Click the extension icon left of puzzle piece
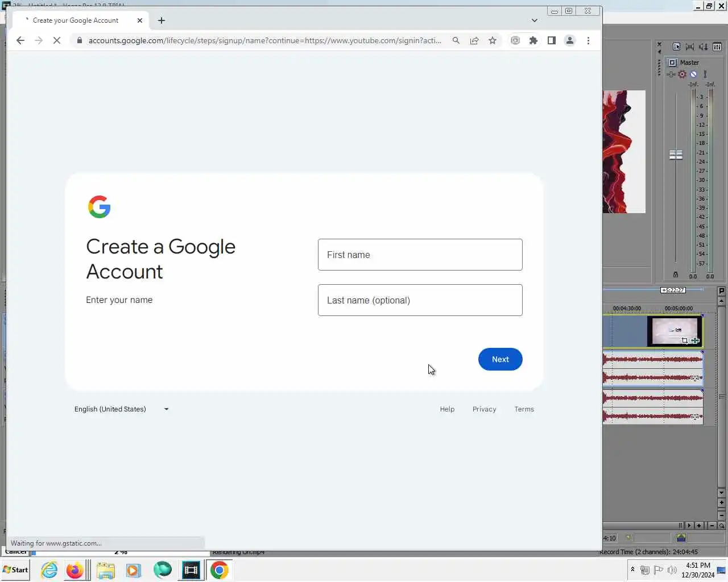Screen dimensions: 728x582 515,40
